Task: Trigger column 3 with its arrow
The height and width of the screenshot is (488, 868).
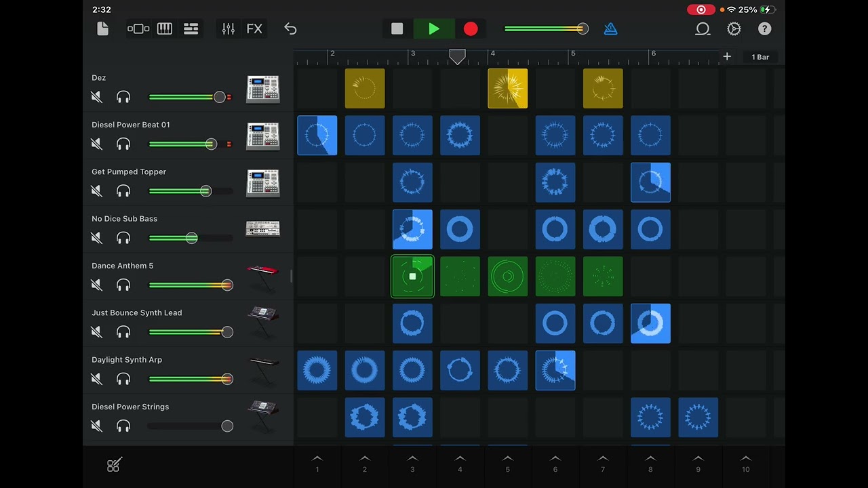Action: 412,464
